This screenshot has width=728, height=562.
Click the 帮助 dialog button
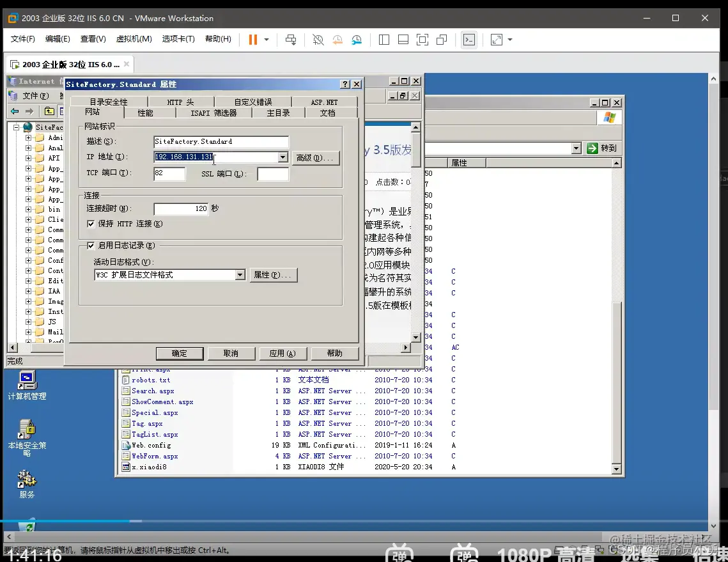(x=335, y=354)
